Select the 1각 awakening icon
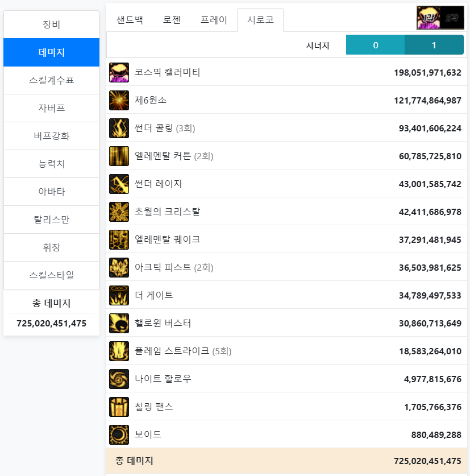The height and width of the screenshot is (476, 470). 428,18
